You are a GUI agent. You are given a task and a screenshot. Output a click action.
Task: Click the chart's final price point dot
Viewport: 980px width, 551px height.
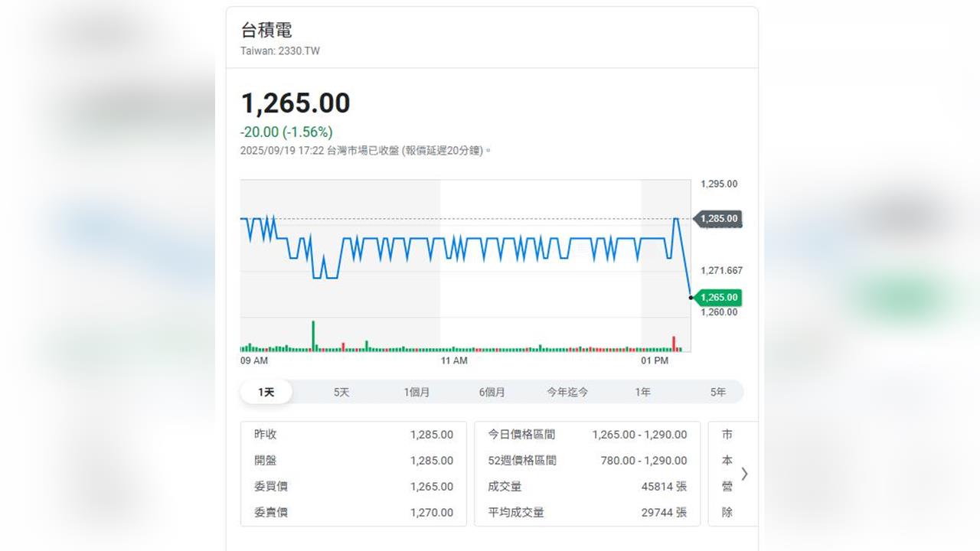691,298
